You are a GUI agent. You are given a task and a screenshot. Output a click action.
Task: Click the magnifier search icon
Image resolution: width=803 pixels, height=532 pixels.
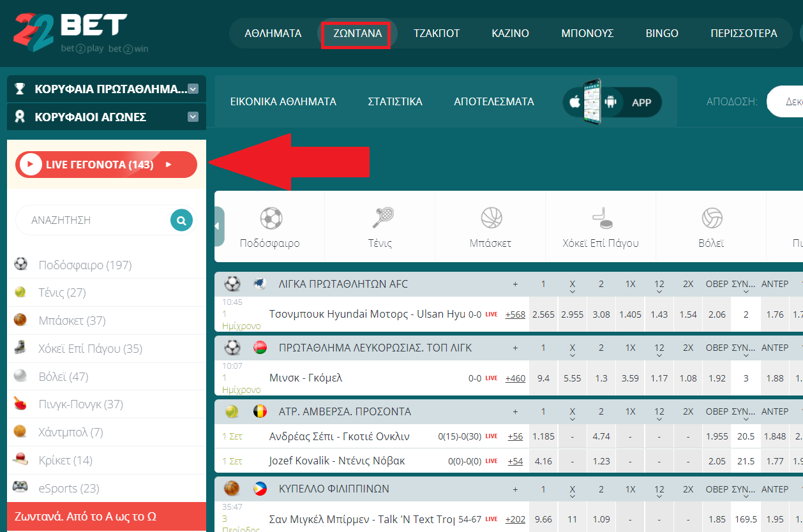coord(181,221)
